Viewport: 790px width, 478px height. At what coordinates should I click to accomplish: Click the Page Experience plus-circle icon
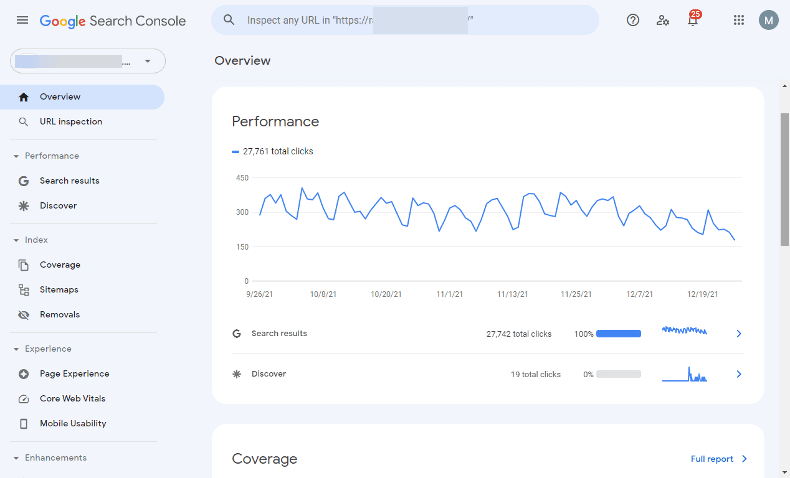23,374
